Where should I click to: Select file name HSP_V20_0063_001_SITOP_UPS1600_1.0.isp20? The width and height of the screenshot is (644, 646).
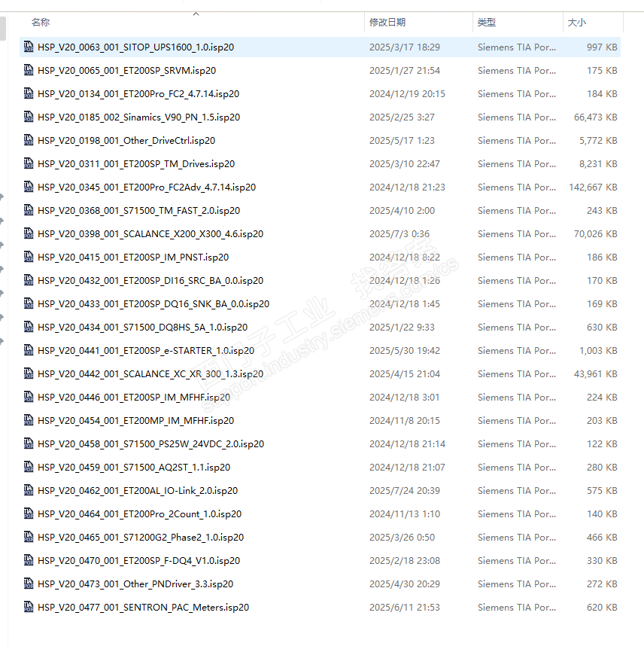click(x=136, y=47)
